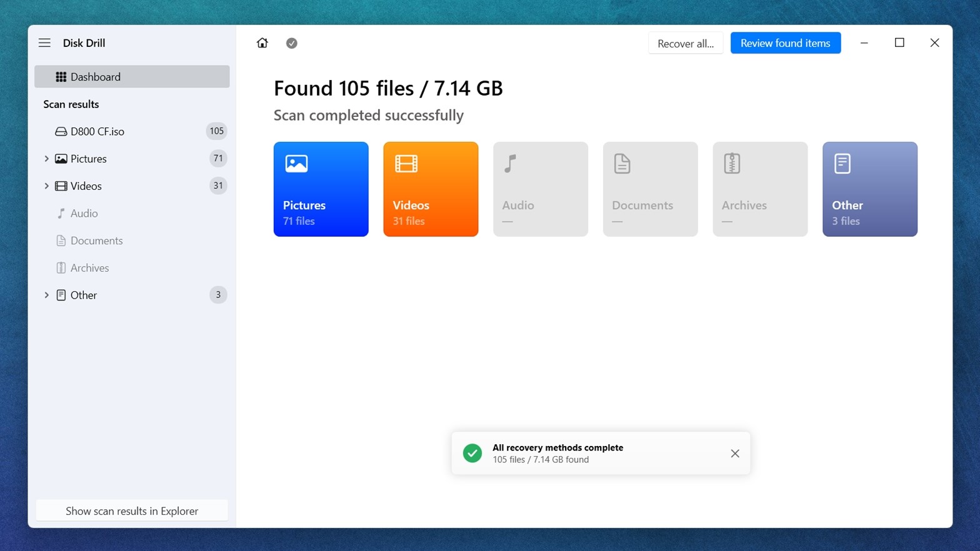Click the grey Documents category card

click(651, 189)
